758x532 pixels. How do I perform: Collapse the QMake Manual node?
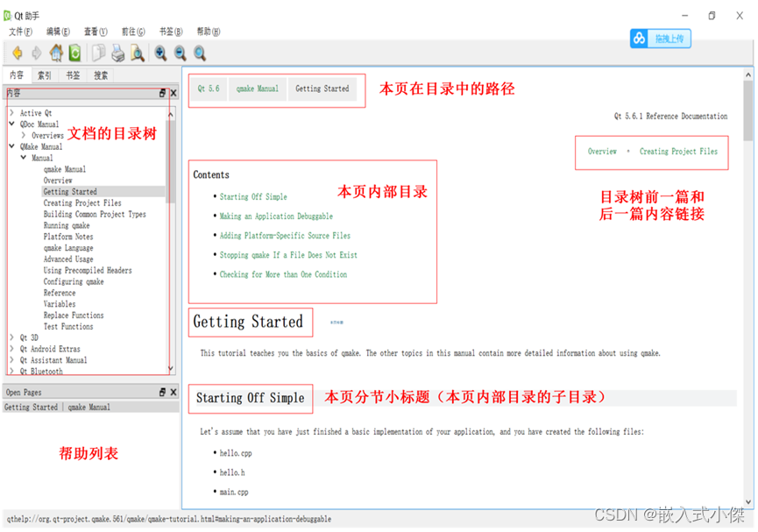pos(12,146)
